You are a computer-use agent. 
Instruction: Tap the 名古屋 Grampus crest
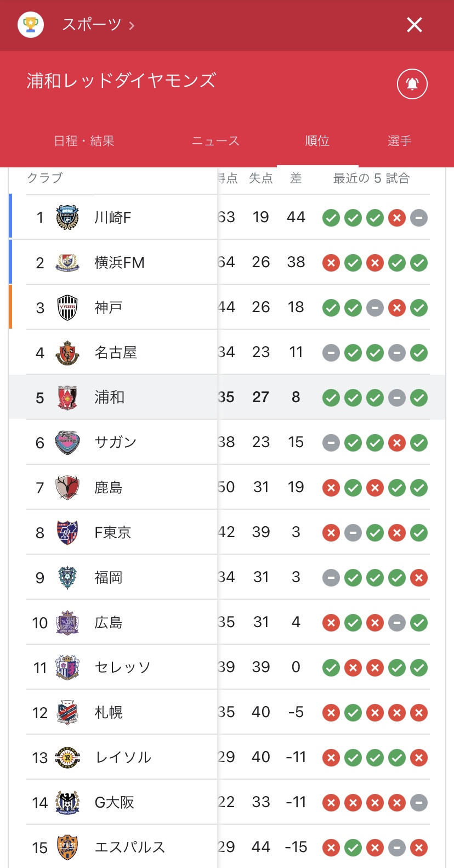pyautogui.click(x=67, y=352)
